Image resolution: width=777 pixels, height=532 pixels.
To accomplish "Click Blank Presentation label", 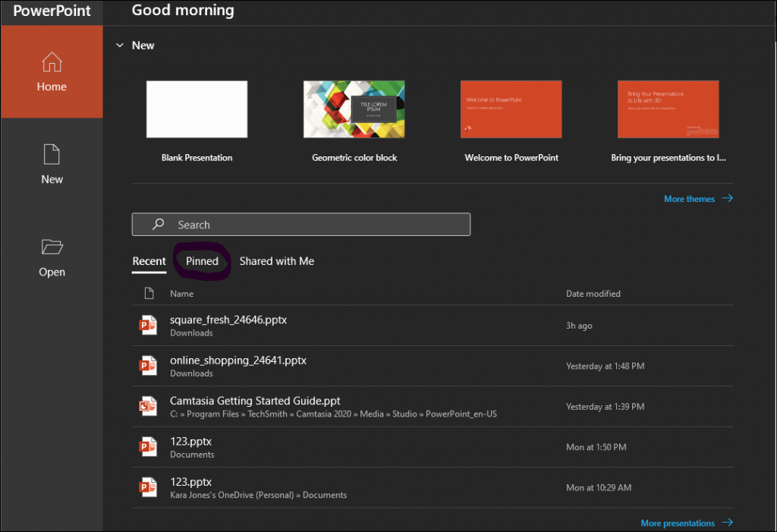I will tap(197, 158).
